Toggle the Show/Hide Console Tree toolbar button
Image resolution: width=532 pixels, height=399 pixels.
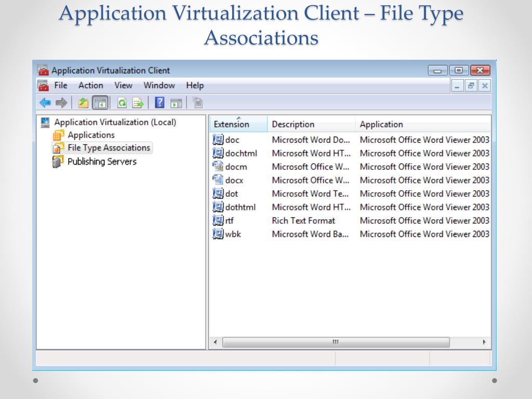tap(100, 102)
